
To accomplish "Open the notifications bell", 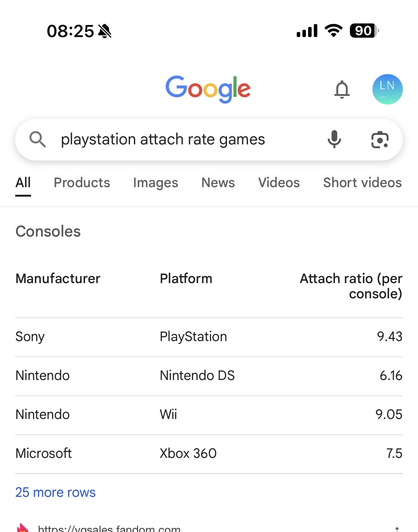I will pos(342,89).
